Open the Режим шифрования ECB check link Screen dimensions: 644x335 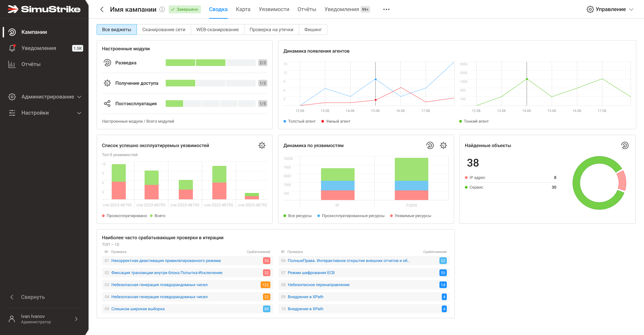tap(311, 272)
